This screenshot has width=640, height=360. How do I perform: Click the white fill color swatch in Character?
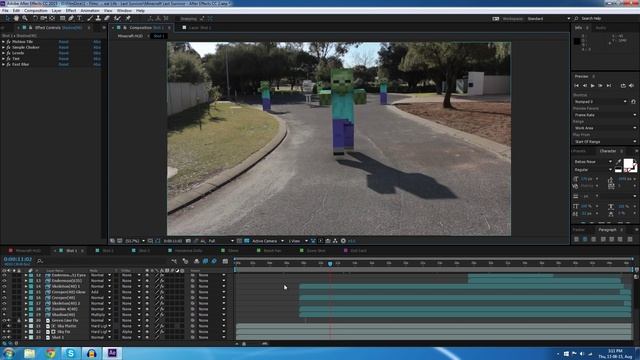(628, 163)
